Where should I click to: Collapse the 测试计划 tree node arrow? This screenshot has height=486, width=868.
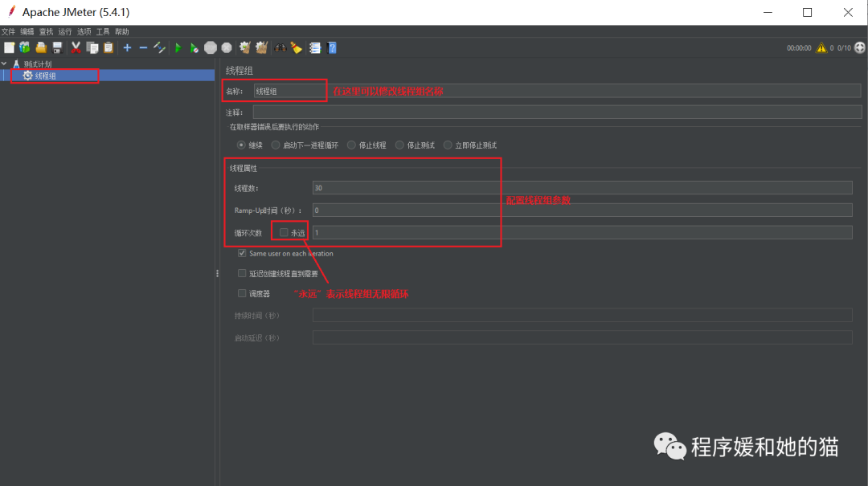pyautogui.click(x=5, y=63)
